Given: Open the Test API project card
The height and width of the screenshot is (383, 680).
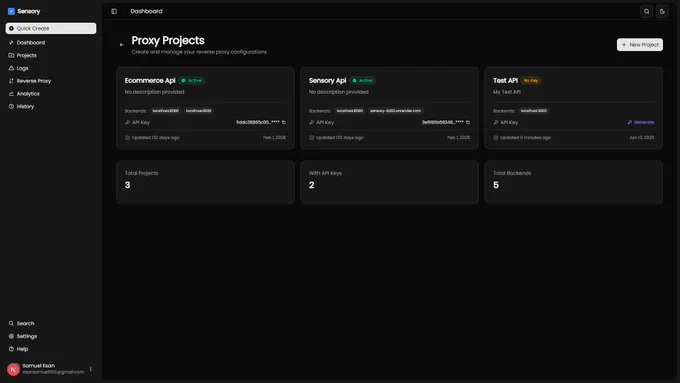Looking at the screenshot, I should (573, 108).
